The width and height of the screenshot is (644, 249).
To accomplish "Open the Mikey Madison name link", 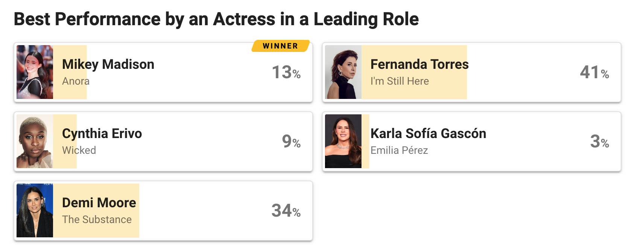I will (108, 64).
